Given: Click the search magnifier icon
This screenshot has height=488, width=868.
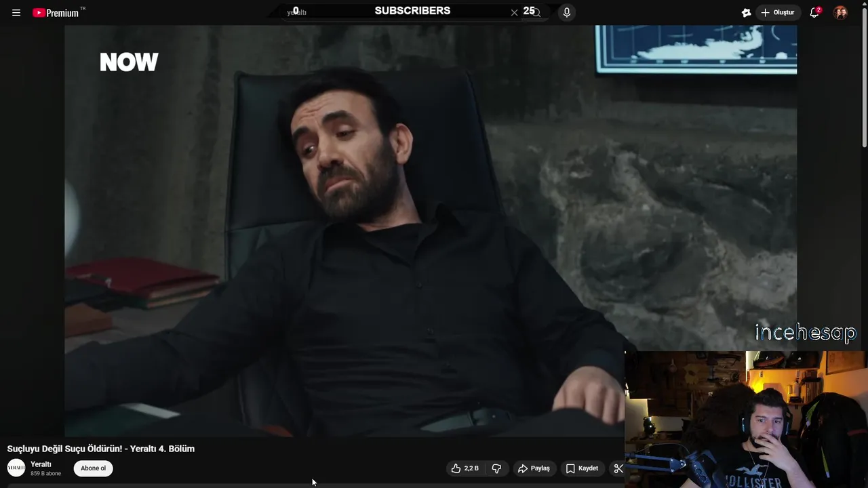Looking at the screenshot, I should [x=536, y=12].
